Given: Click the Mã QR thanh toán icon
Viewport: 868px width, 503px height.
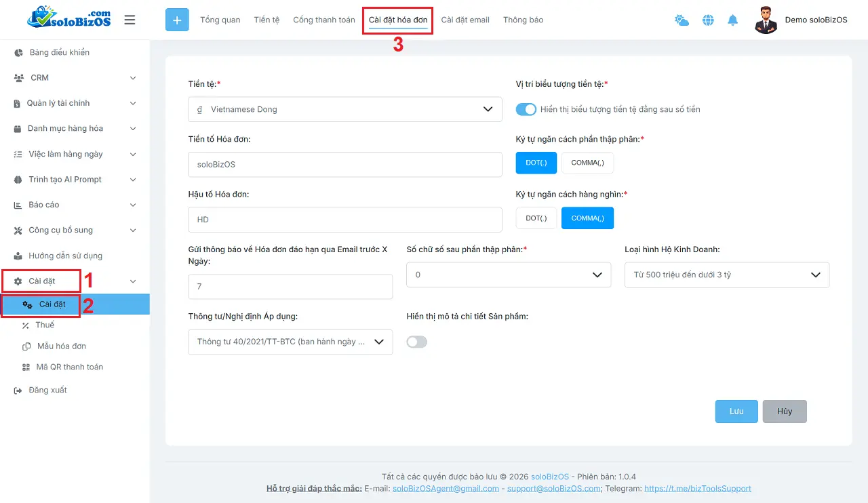Looking at the screenshot, I should coord(26,367).
